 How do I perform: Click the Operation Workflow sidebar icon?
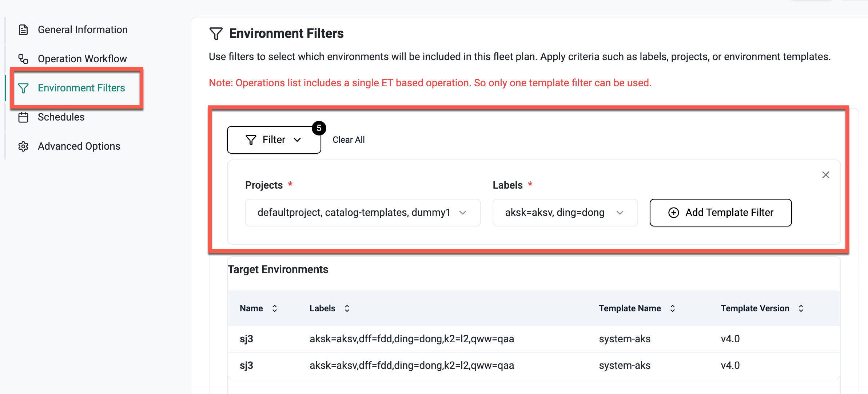(23, 59)
